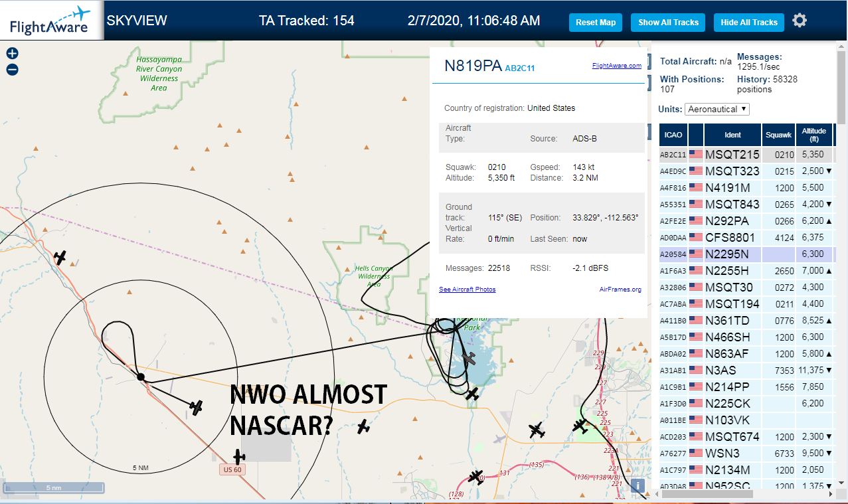Image resolution: width=848 pixels, height=504 pixels.
Task: Click the US flag in the MSQT323 row
Action: tap(696, 171)
